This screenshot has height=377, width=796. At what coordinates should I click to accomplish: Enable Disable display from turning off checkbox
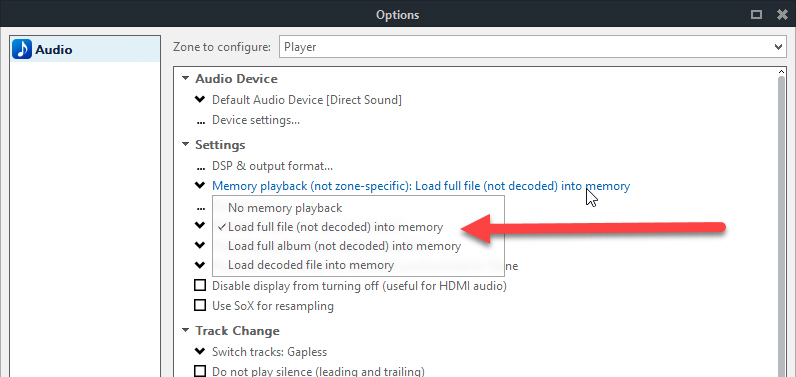click(x=201, y=285)
